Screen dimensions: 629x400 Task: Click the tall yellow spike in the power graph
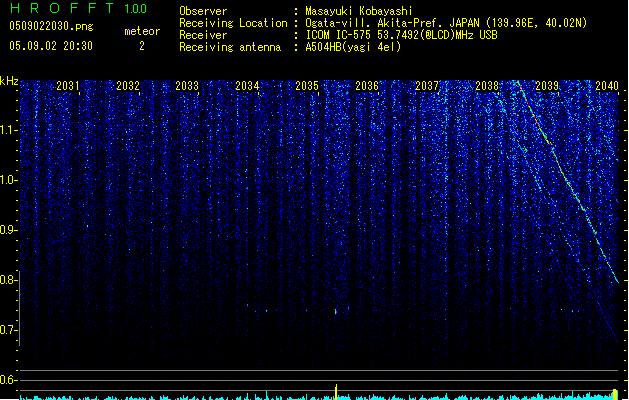[x=336, y=392]
